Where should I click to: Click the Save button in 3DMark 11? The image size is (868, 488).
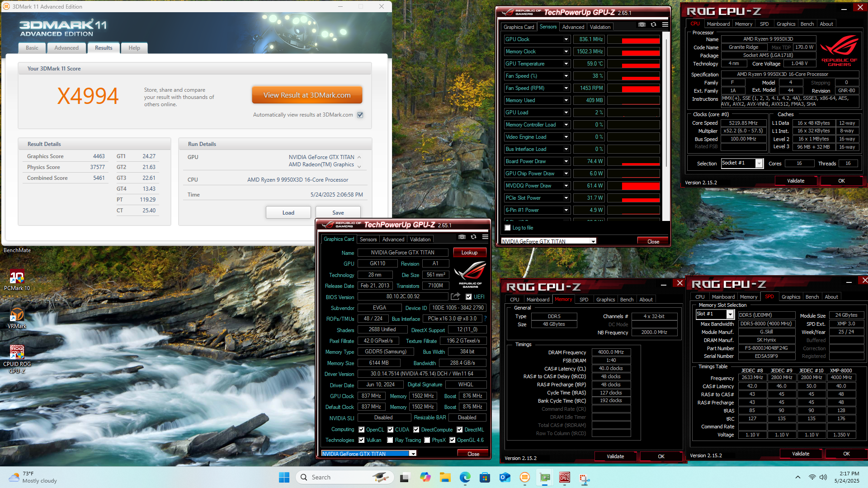[x=338, y=213]
